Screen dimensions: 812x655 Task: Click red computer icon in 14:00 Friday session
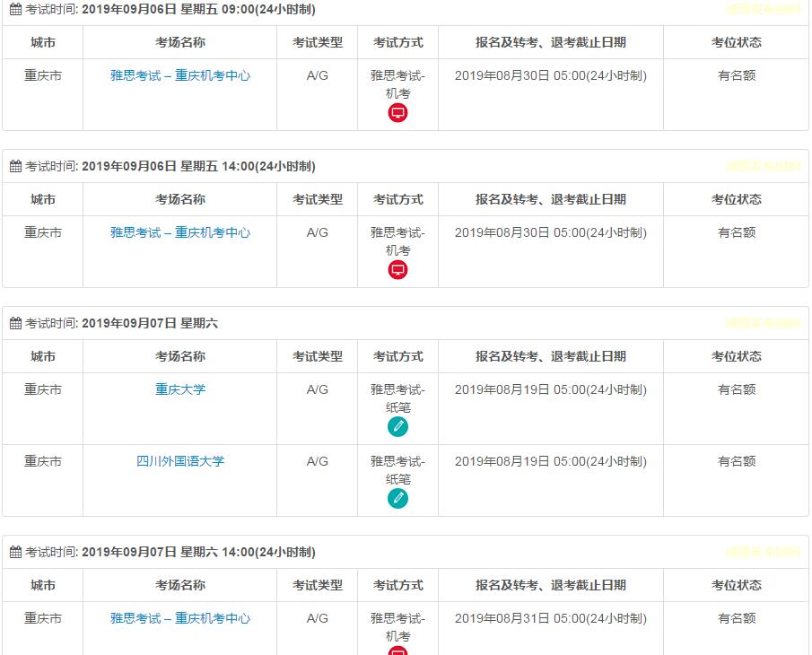coord(397,270)
